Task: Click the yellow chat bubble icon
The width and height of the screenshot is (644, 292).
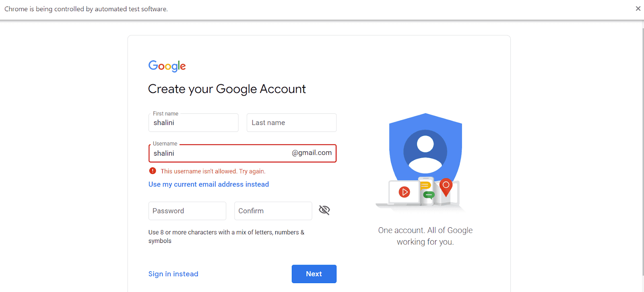Action: pyautogui.click(x=425, y=185)
